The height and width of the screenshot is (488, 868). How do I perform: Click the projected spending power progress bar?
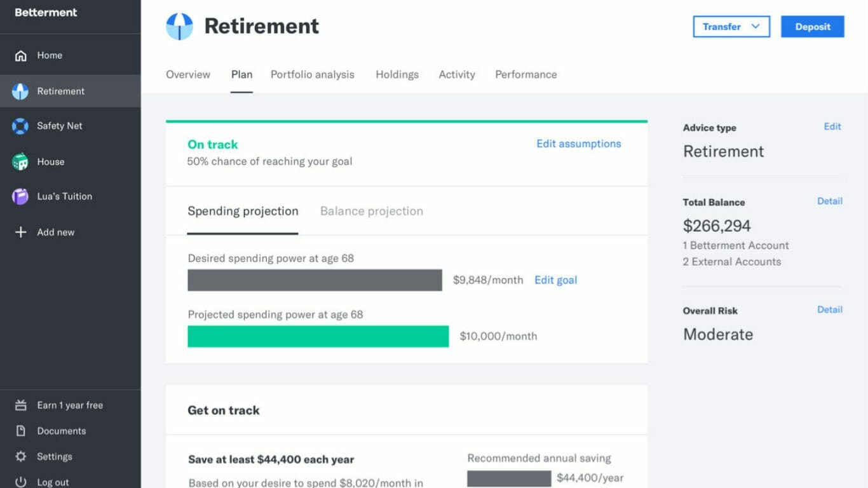[318, 335]
